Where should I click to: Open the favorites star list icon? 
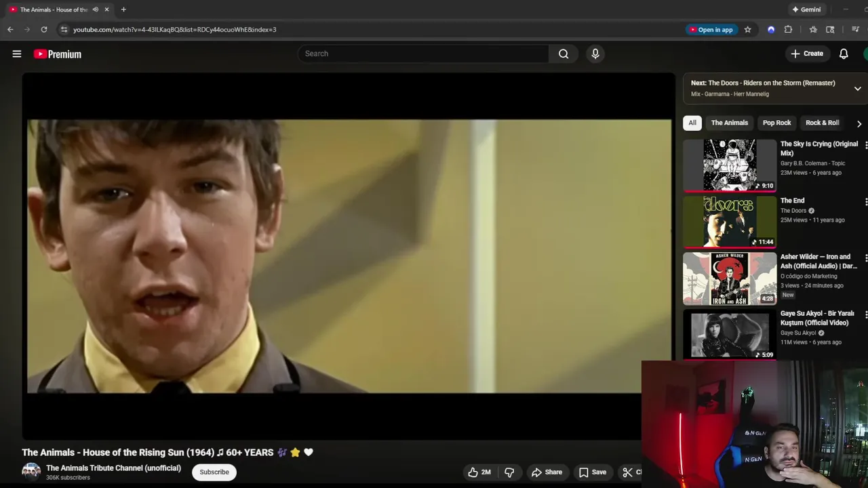tap(813, 29)
